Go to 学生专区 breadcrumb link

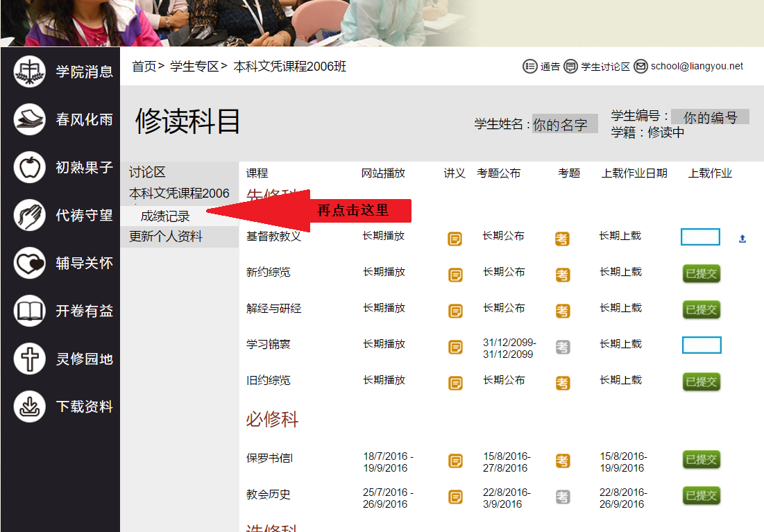pyautogui.click(x=194, y=67)
